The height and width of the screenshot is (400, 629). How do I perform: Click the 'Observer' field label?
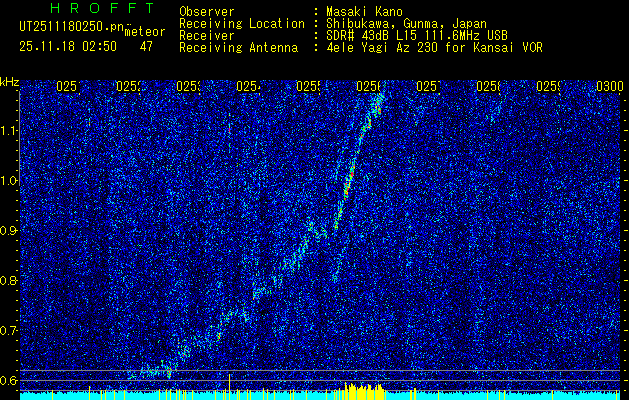[x=207, y=11]
